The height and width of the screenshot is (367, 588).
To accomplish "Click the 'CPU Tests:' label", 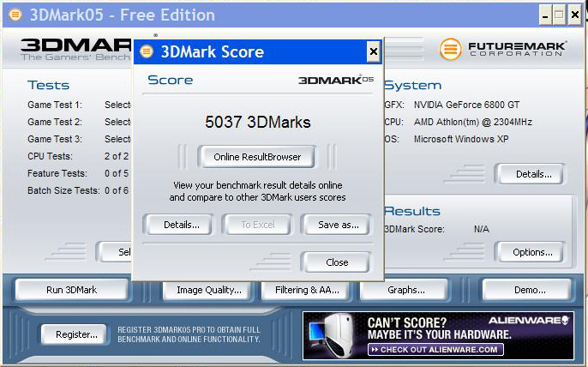I will coord(50,156).
